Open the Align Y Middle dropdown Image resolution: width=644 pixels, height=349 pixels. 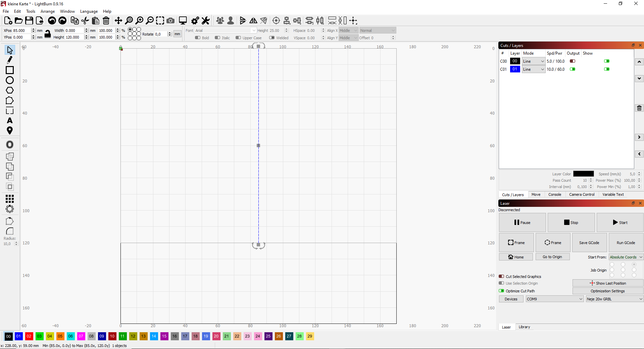pyautogui.click(x=348, y=38)
